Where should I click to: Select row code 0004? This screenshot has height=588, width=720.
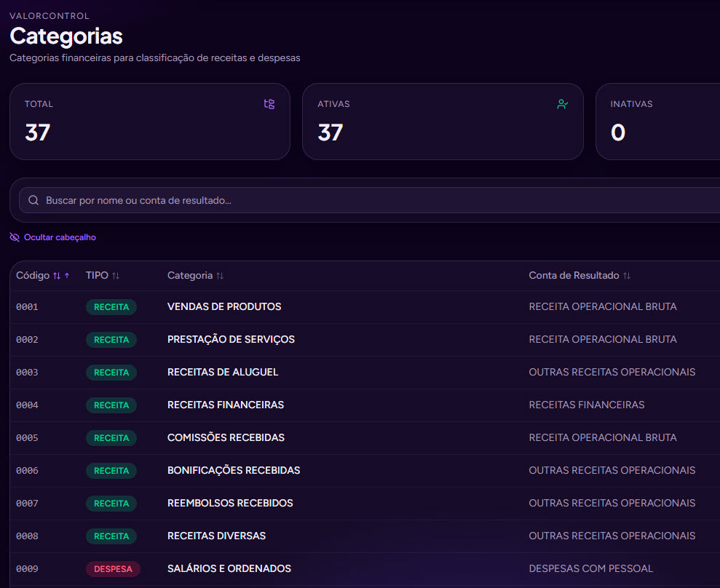tap(27, 405)
